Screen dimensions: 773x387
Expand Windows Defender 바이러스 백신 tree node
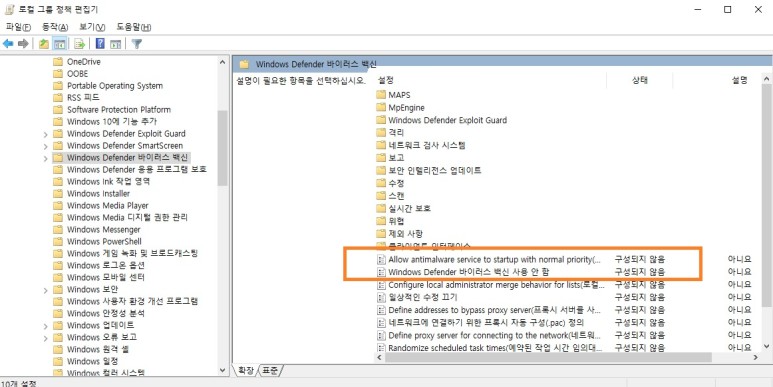click(45, 158)
